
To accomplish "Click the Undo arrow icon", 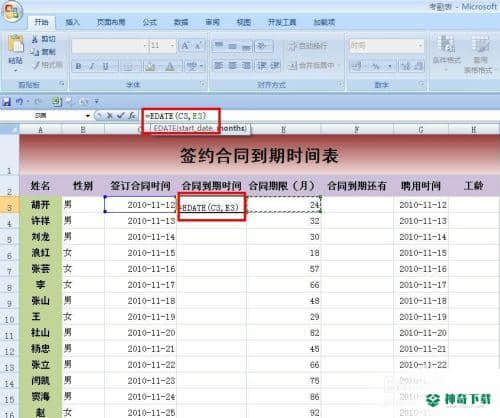I will click(x=19, y=101).
